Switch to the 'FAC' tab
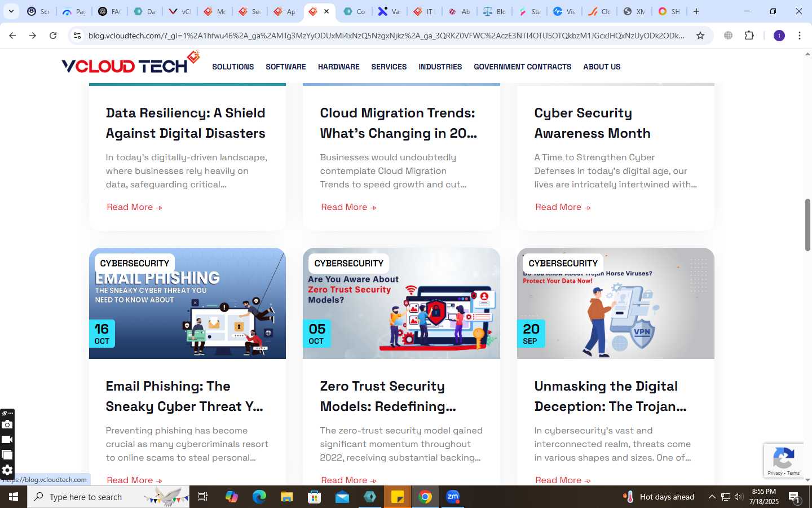 coord(109,11)
